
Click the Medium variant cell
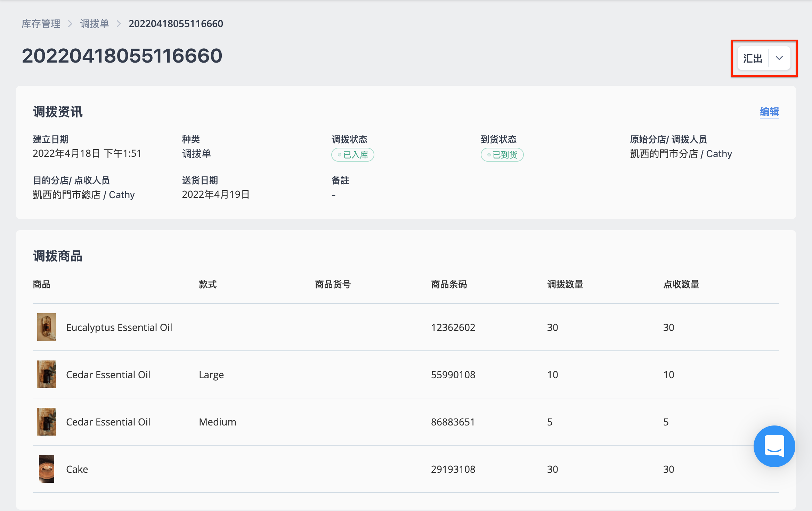(x=218, y=422)
